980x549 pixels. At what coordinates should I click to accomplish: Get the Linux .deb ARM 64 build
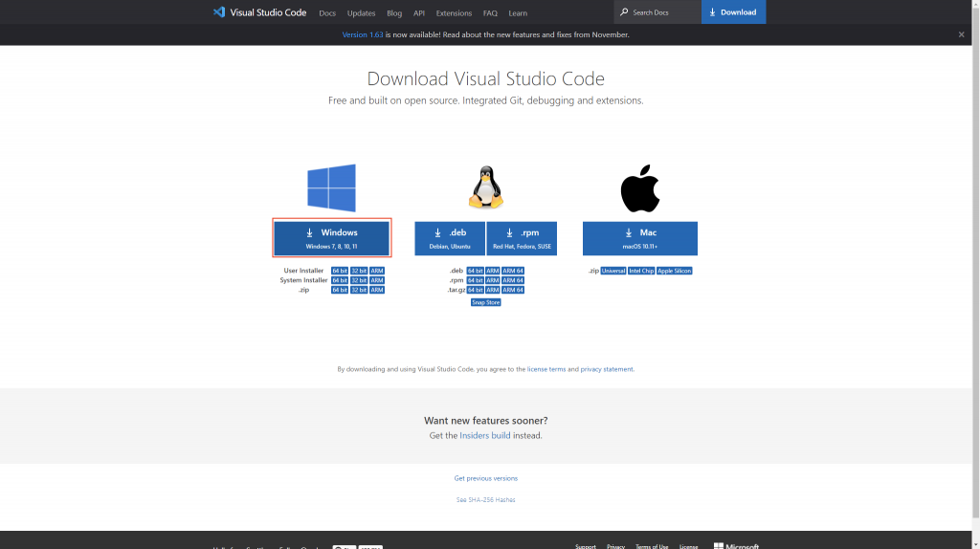click(x=513, y=271)
